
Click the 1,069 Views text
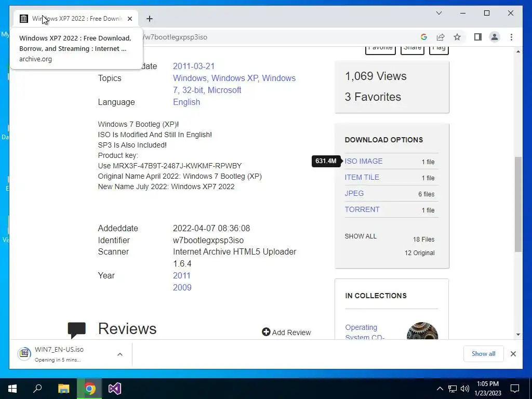click(376, 76)
